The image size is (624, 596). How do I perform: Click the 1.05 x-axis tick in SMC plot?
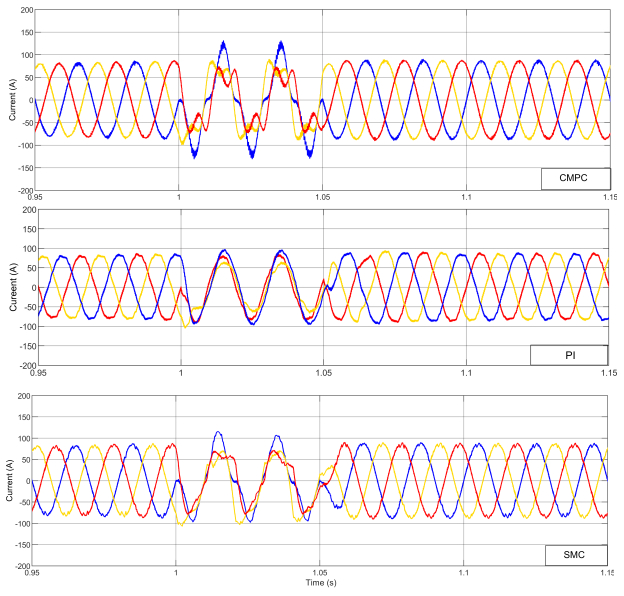click(319, 573)
